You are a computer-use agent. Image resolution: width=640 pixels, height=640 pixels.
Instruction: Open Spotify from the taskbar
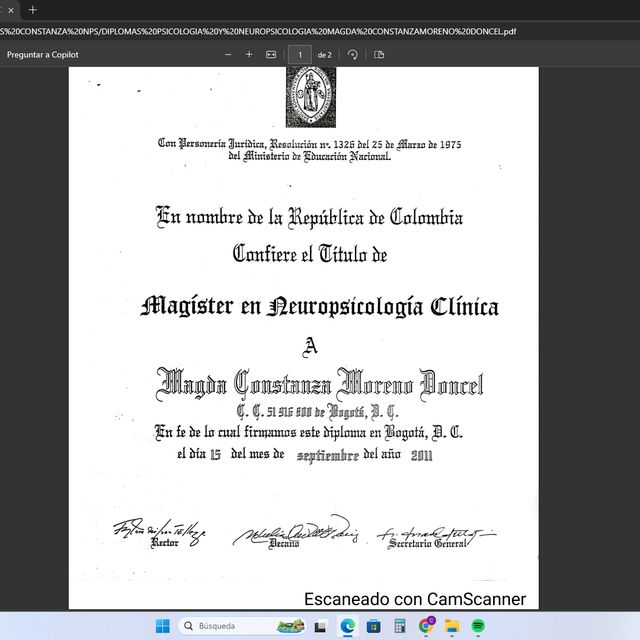click(x=478, y=626)
